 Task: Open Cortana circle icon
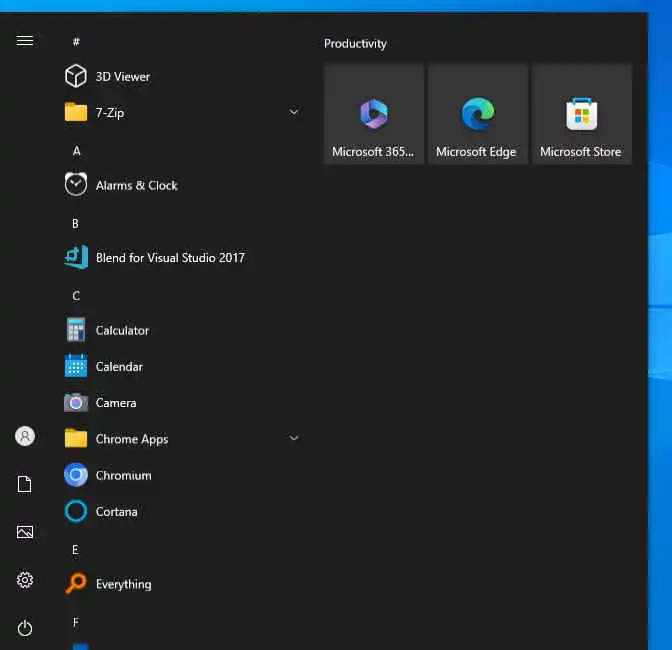click(76, 511)
